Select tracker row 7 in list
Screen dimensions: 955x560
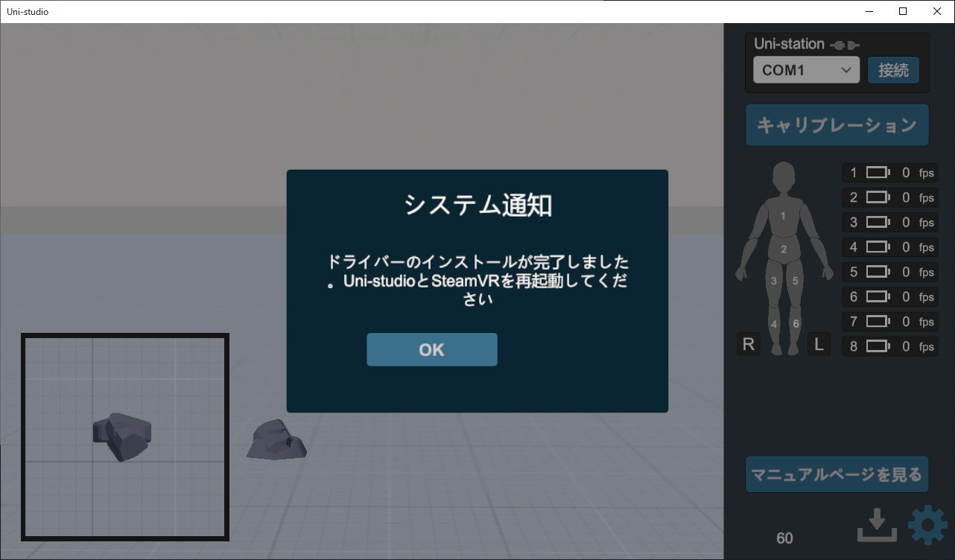[889, 322]
